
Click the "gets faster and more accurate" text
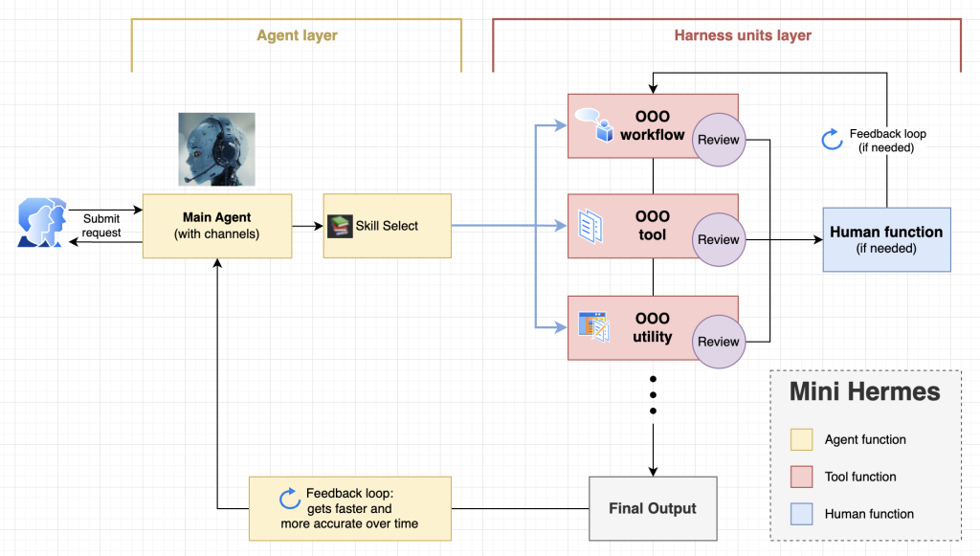click(x=349, y=516)
